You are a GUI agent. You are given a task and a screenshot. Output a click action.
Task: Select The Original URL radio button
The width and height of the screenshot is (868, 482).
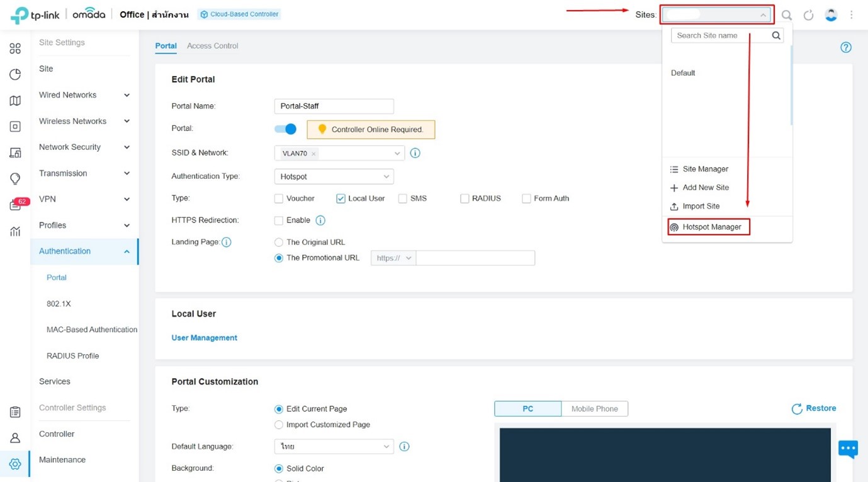[279, 243]
